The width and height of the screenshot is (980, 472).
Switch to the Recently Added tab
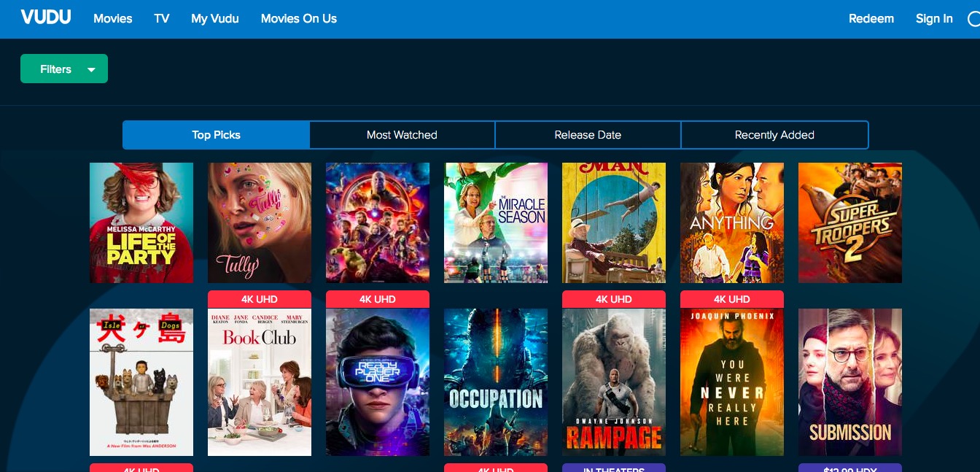pos(774,135)
